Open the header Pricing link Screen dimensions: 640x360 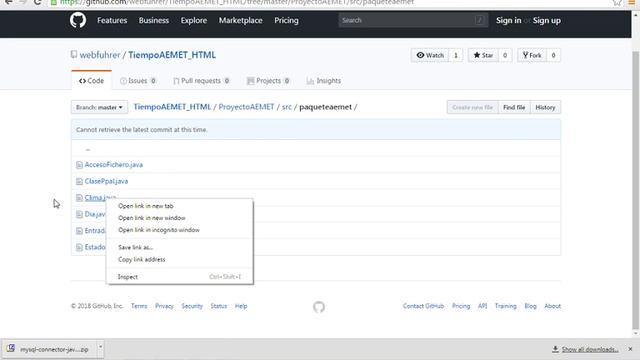tap(286, 20)
